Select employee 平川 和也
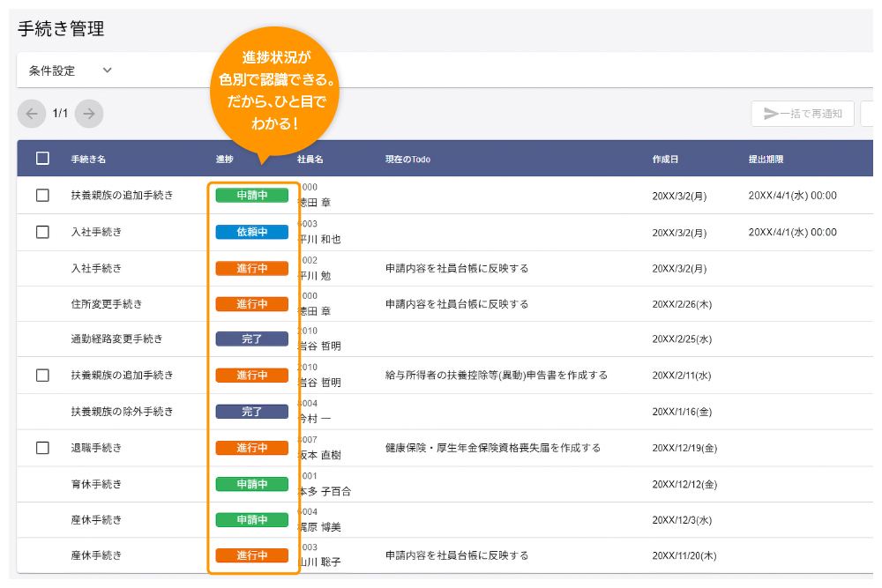The width and height of the screenshot is (882, 588). (x=319, y=239)
